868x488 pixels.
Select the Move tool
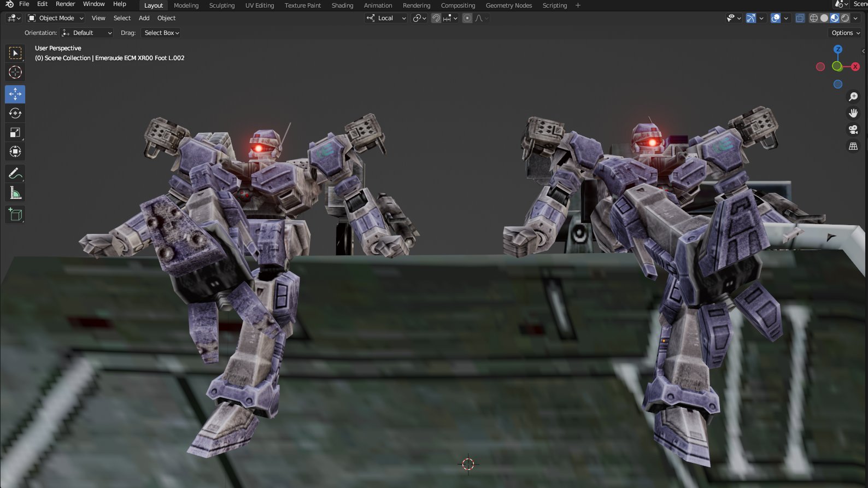(15, 94)
